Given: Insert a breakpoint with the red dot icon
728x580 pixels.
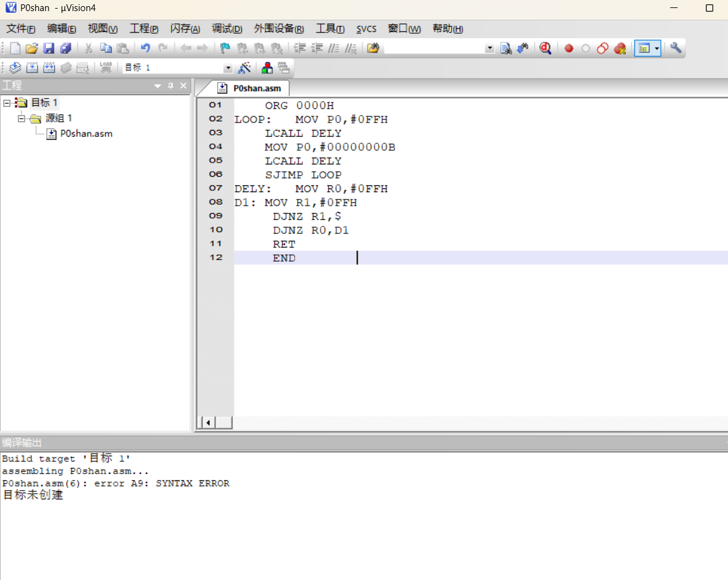Looking at the screenshot, I should click(569, 48).
